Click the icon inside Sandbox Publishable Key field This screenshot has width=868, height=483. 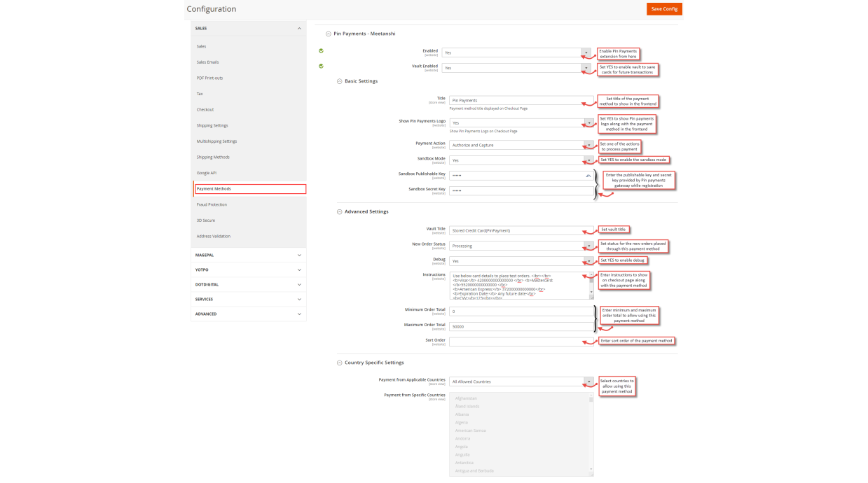point(588,175)
